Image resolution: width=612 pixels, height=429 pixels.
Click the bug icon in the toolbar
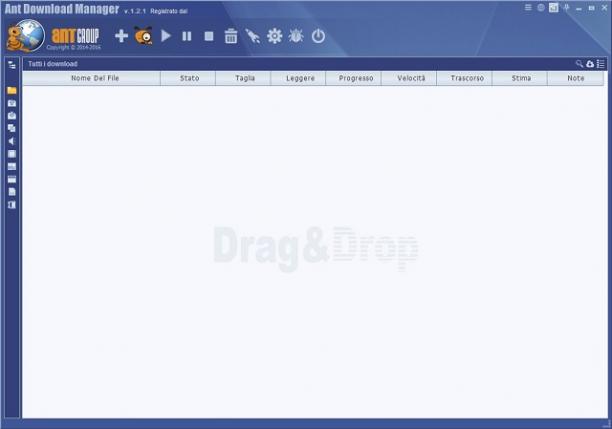tap(296, 36)
